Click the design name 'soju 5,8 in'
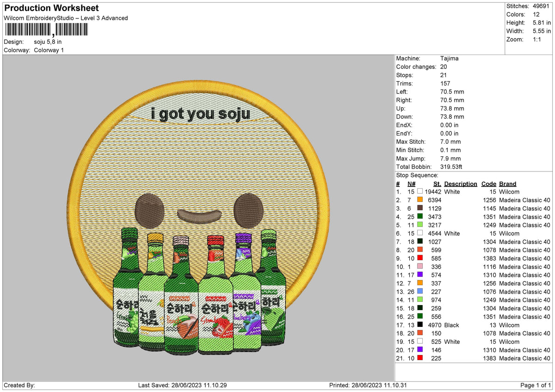The width and height of the screenshot is (555, 392). [x=48, y=42]
